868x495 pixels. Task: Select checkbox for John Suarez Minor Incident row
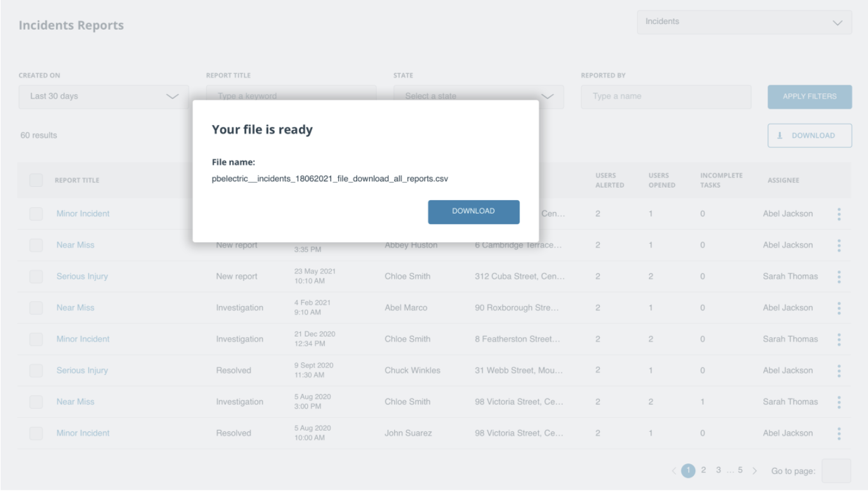[36, 433]
